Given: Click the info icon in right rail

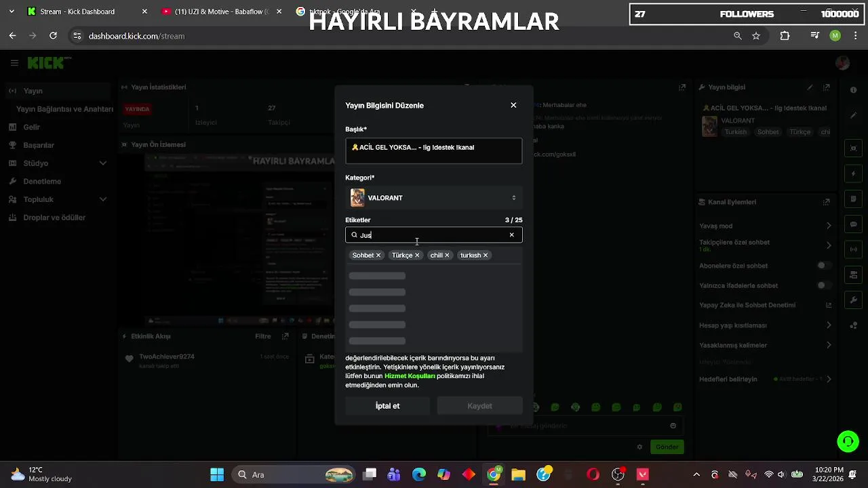Looking at the screenshot, I should tap(854, 90).
